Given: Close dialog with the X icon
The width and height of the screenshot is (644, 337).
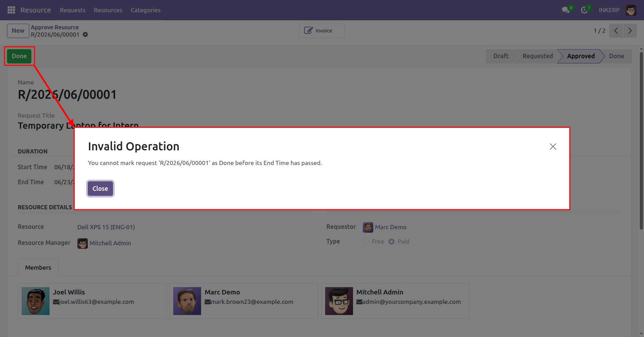Looking at the screenshot, I should point(553,147).
